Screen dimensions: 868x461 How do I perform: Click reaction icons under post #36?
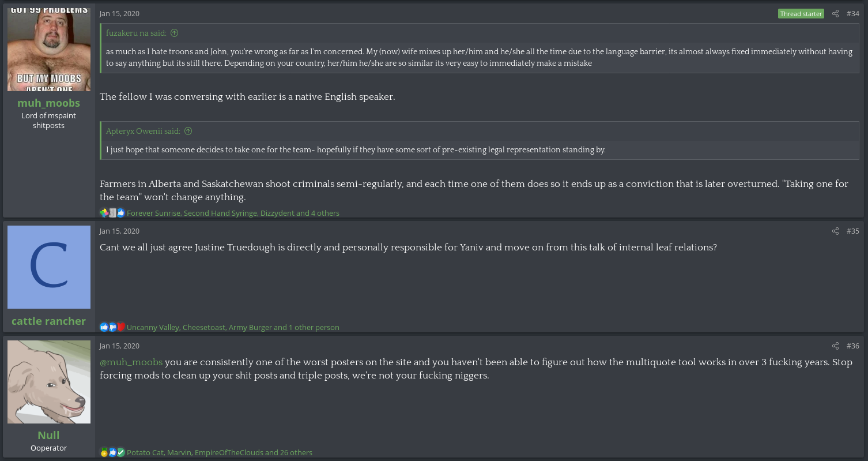coord(112,452)
